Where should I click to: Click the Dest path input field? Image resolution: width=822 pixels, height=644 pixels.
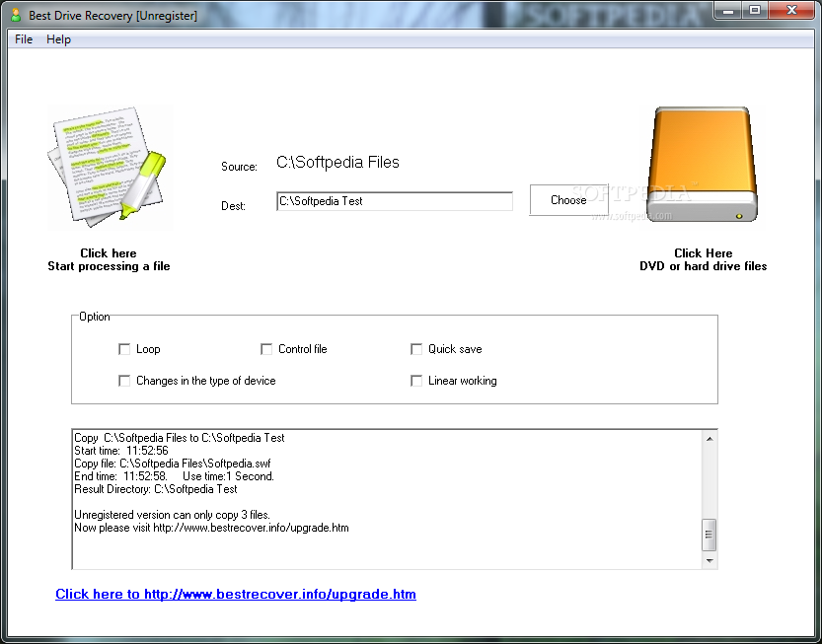coord(395,201)
